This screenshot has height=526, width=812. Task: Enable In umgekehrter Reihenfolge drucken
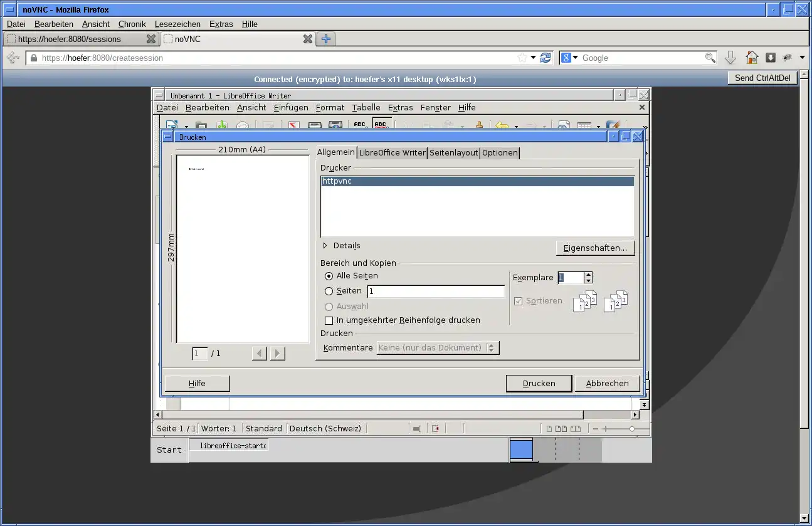point(329,320)
